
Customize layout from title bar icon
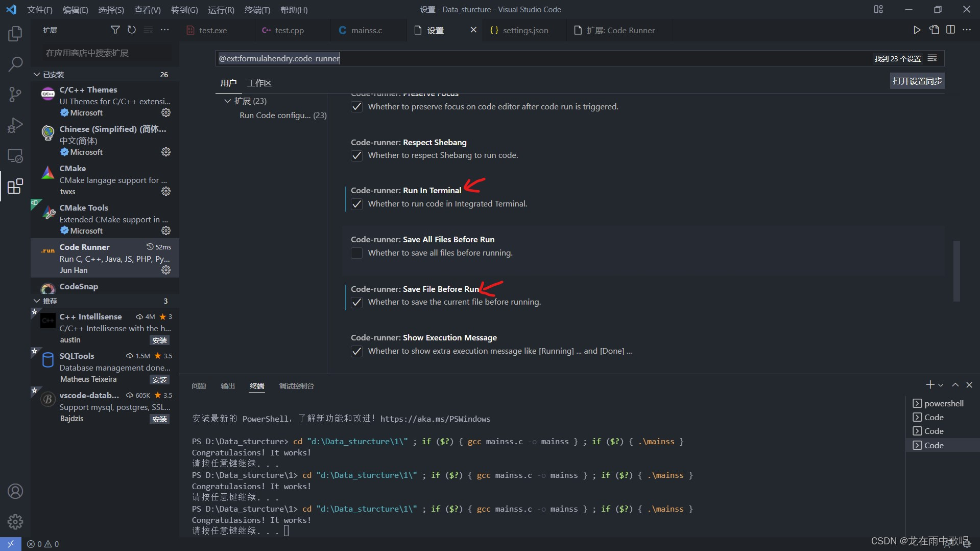(878, 9)
